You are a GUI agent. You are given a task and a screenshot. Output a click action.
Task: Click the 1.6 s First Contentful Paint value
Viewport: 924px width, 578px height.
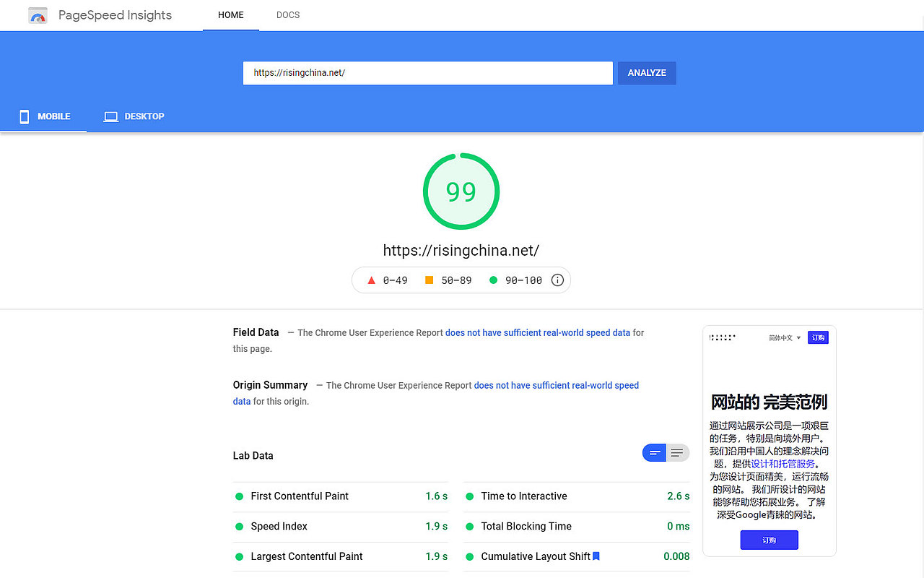point(437,496)
